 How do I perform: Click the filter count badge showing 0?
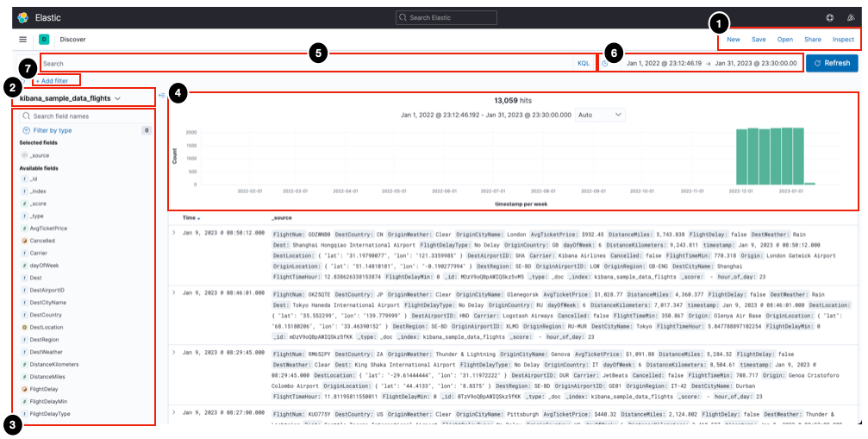[x=147, y=130]
